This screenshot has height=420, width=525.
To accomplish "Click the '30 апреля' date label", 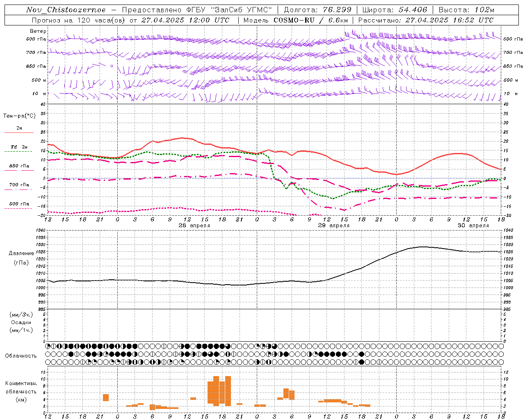I will point(473,226).
